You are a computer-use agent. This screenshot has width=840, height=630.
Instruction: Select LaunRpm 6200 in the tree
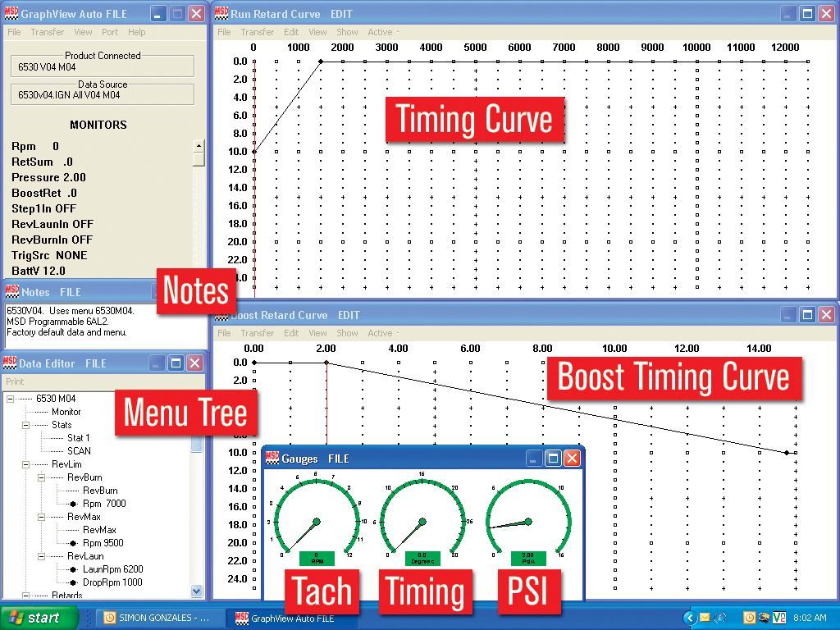[x=112, y=569]
